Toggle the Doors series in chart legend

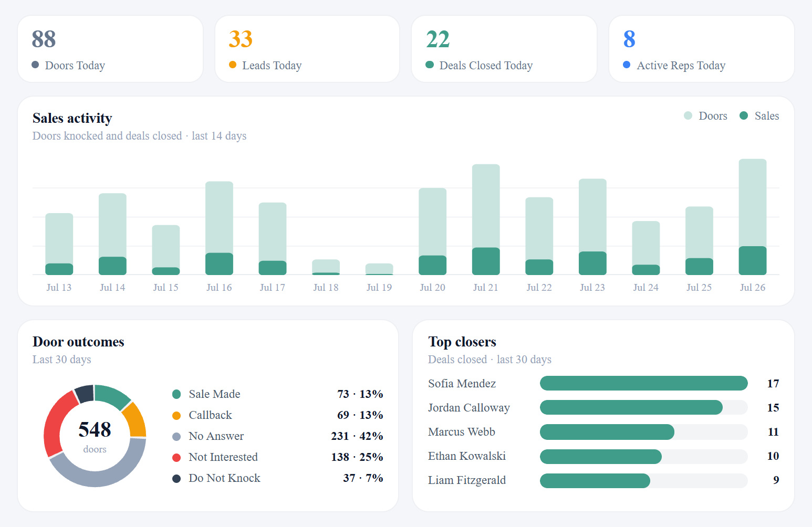pos(706,116)
